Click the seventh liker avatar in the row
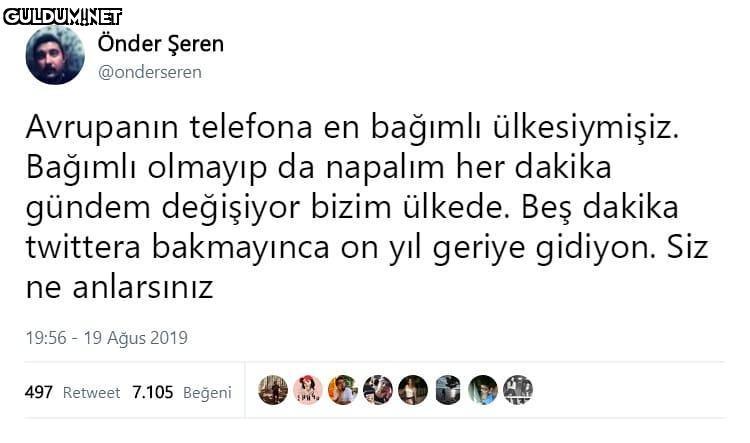 [x=483, y=390]
